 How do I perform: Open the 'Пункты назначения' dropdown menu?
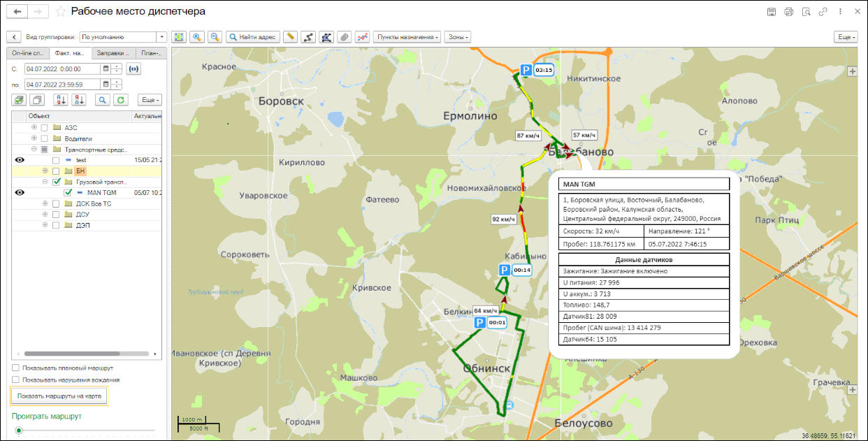(408, 37)
